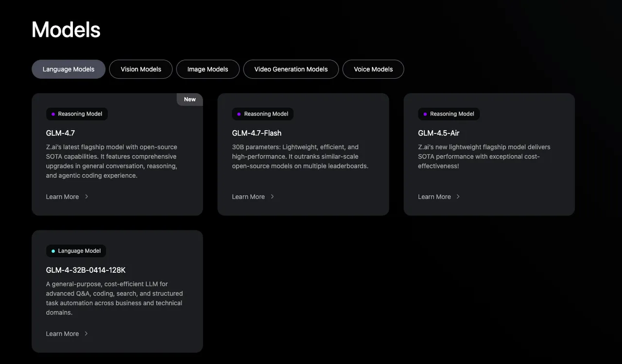The width and height of the screenshot is (622, 364).
Task: Switch to Voice Models tab
Action: [373, 69]
